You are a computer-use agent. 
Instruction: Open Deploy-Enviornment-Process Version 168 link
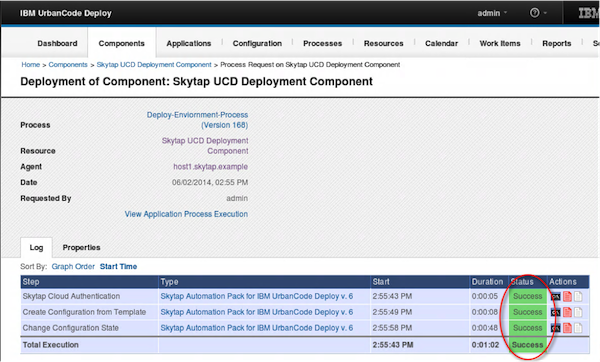(x=197, y=120)
